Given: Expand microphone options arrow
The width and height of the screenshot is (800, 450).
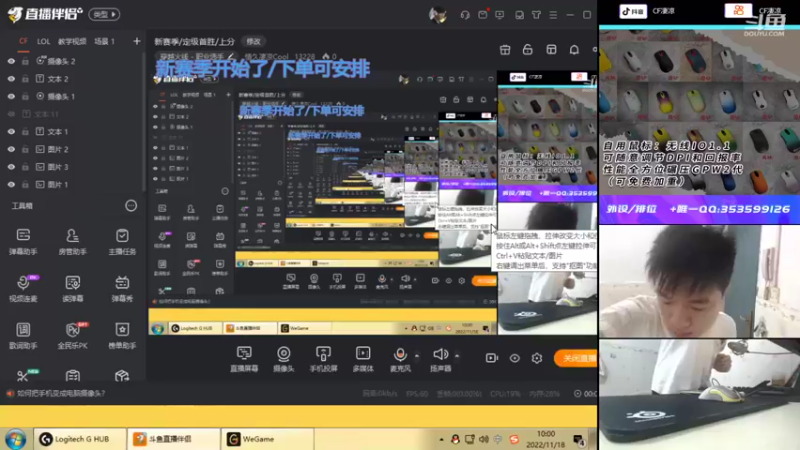Looking at the screenshot, I should coord(416,355).
